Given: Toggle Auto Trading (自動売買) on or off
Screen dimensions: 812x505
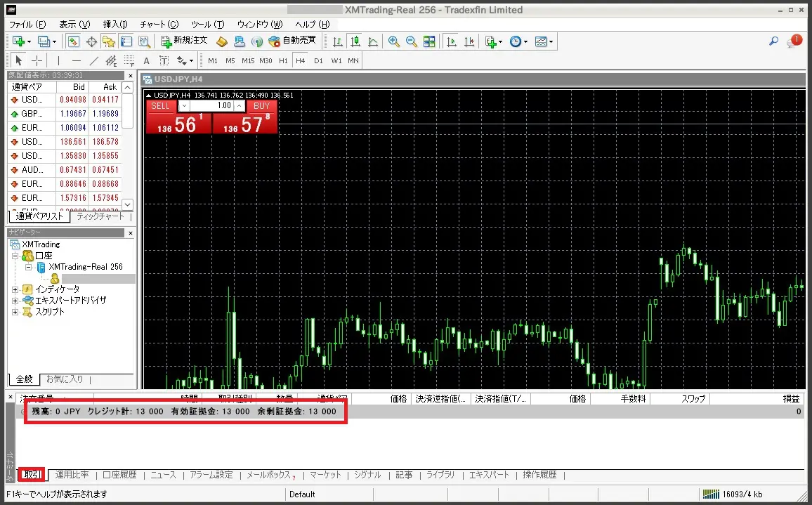Looking at the screenshot, I should [x=292, y=41].
